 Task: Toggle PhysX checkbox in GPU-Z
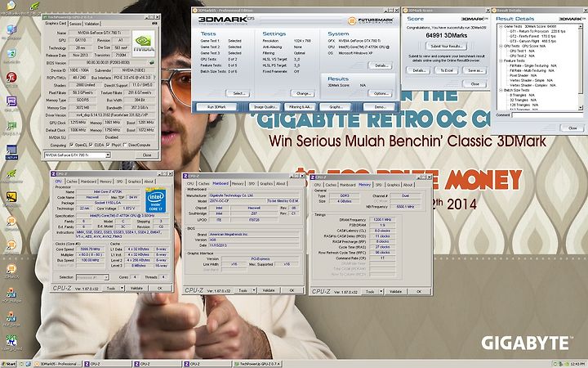(109, 145)
